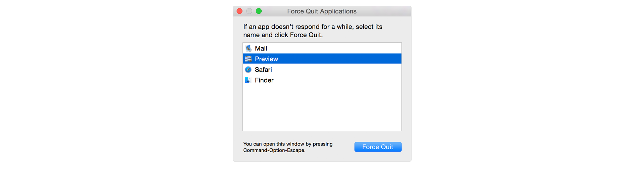Click the green zoom window button
Image resolution: width=644 pixels, height=170 pixels.
click(x=259, y=11)
